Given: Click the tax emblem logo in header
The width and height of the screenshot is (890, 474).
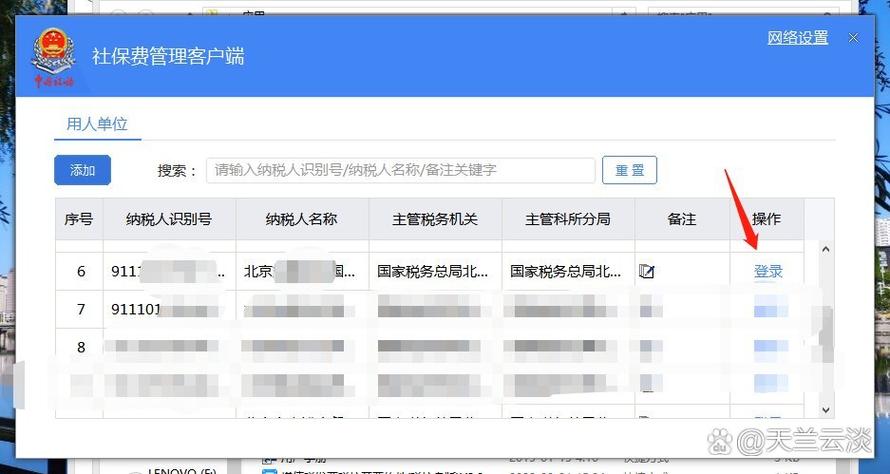Looking at the screenshot, I should 54,57.
